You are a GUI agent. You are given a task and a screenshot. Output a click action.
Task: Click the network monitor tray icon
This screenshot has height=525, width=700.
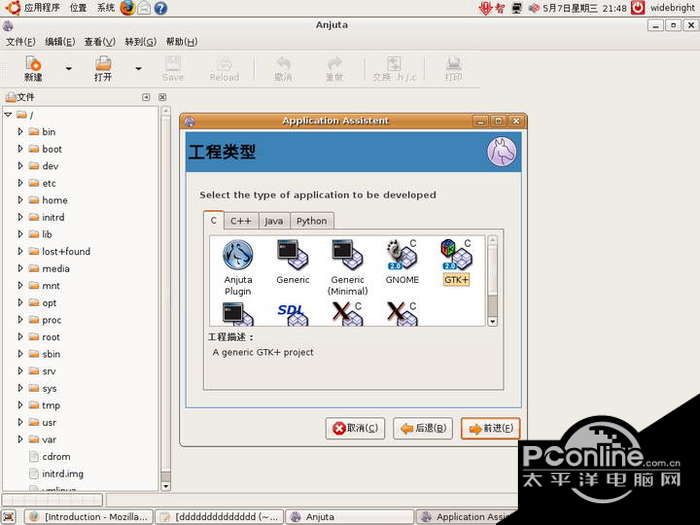(x=517, y=8)
